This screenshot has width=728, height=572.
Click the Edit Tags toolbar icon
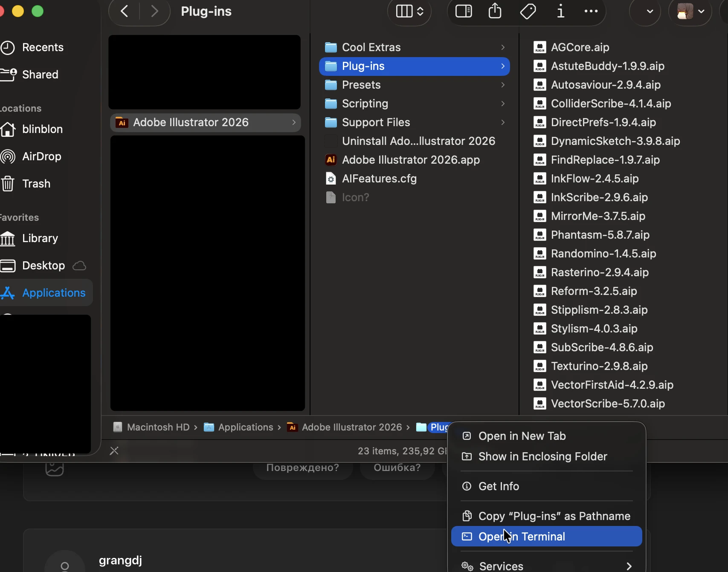pyautogui.click(x=528, y=12)
